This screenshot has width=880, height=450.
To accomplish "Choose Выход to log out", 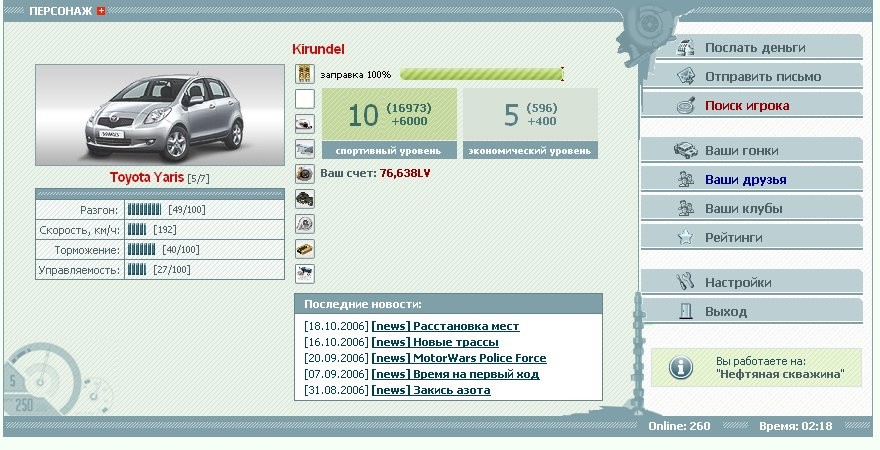I will point(751,311).
